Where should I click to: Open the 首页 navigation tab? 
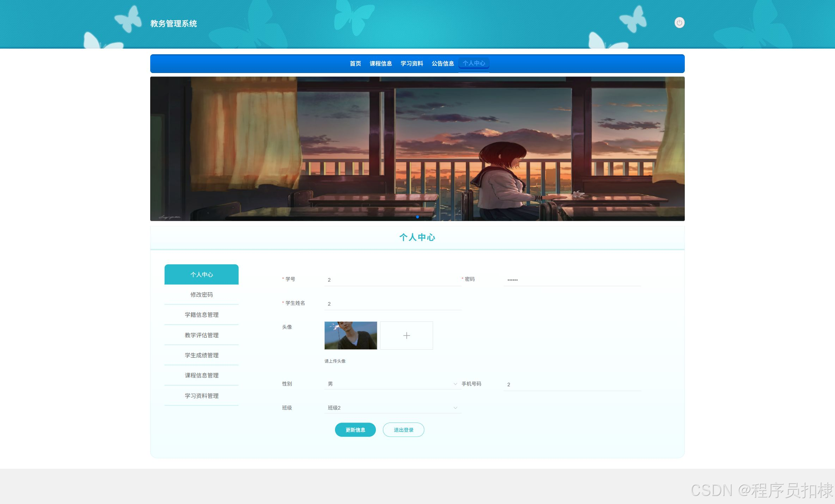355,63
